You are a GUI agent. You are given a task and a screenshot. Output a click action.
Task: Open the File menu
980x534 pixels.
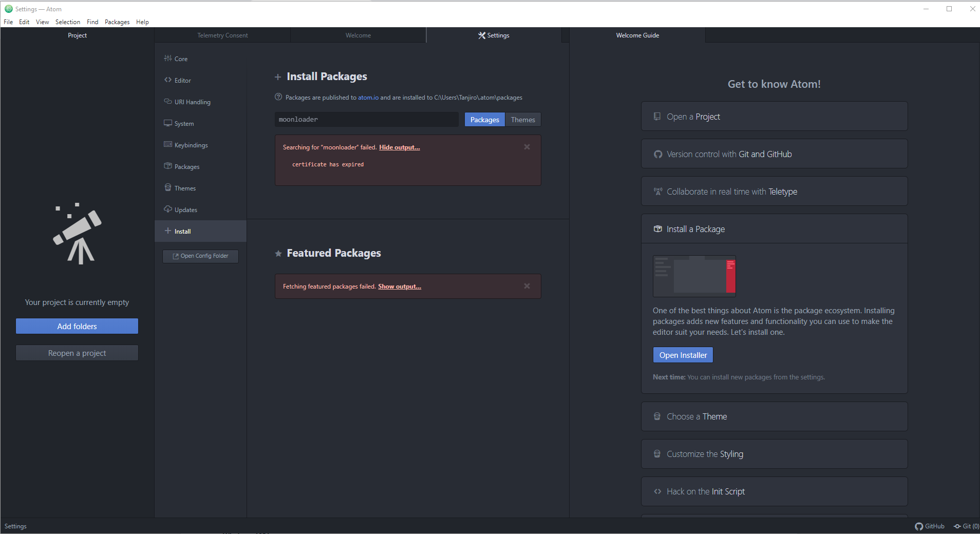tap(8, 22)
